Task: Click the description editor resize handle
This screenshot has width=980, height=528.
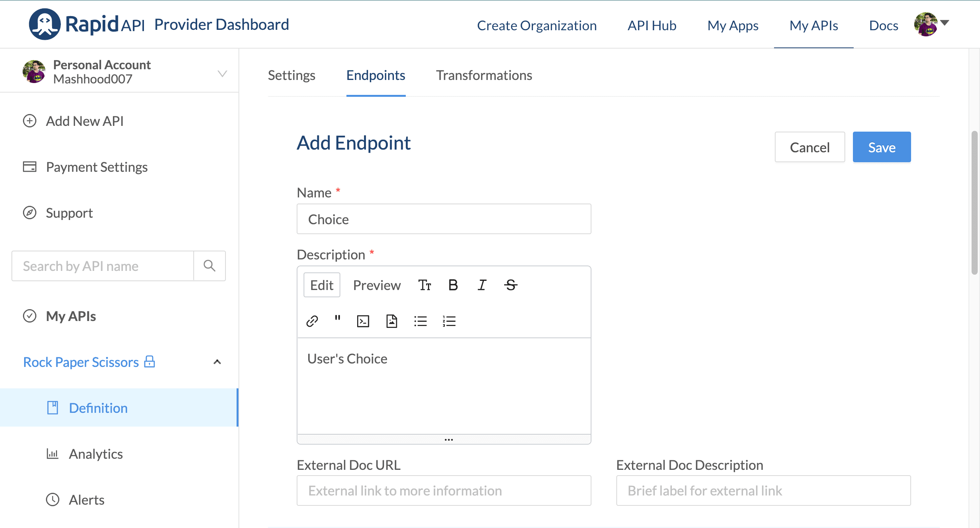Action: pos(444,440)
